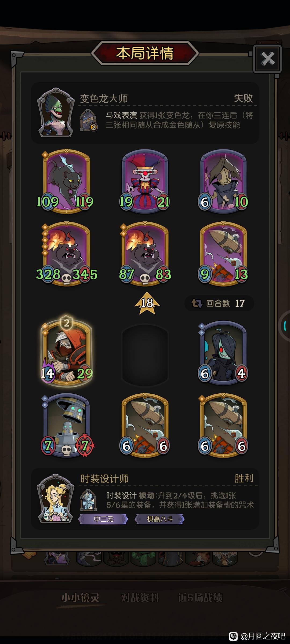Image resolution: width=290 pixels, height=644 pixels.
Task: Tap the purple airship card 9/13
Action: pos(223,254)
